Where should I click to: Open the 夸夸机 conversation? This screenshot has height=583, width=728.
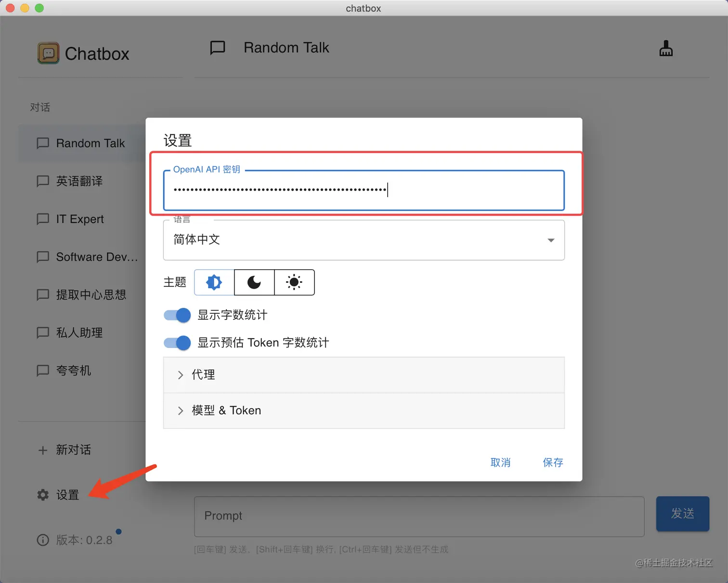[x=82, y=370]
